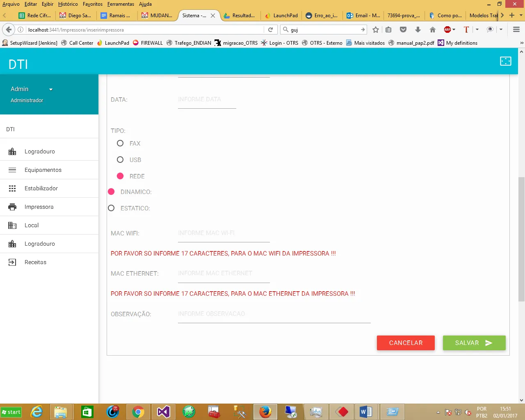Click the Receitas arrow icon in sidebar
525x420 pixels.
point(12,262)
